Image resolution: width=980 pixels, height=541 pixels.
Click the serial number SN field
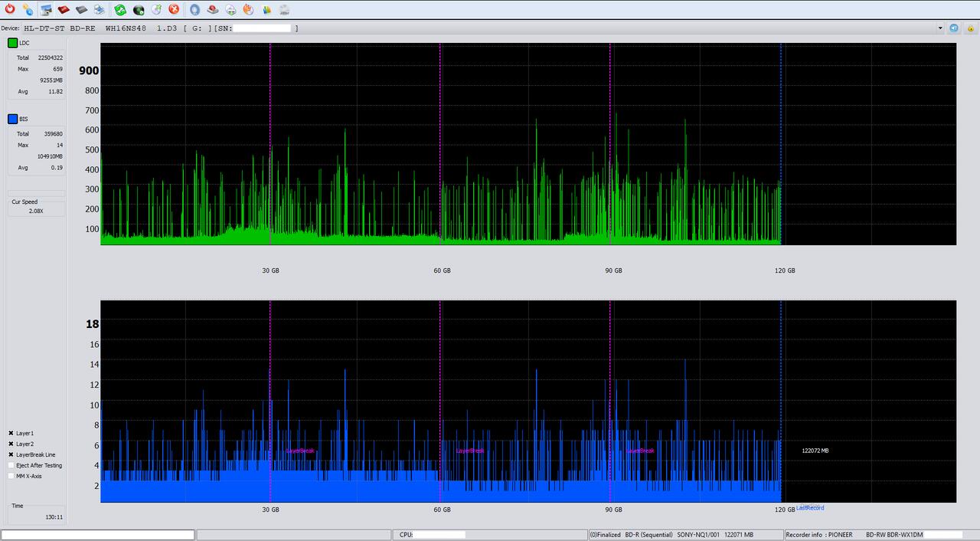262,28
